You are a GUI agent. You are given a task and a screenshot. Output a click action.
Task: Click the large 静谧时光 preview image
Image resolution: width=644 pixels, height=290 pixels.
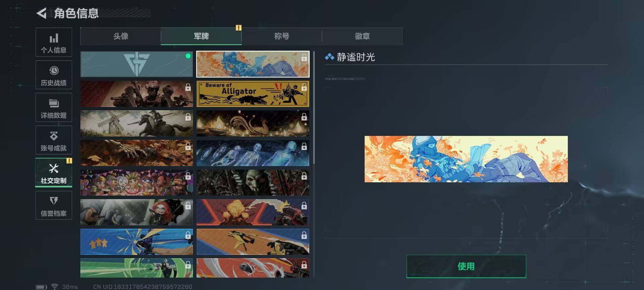pyautogui.click(x=466, y=159)
